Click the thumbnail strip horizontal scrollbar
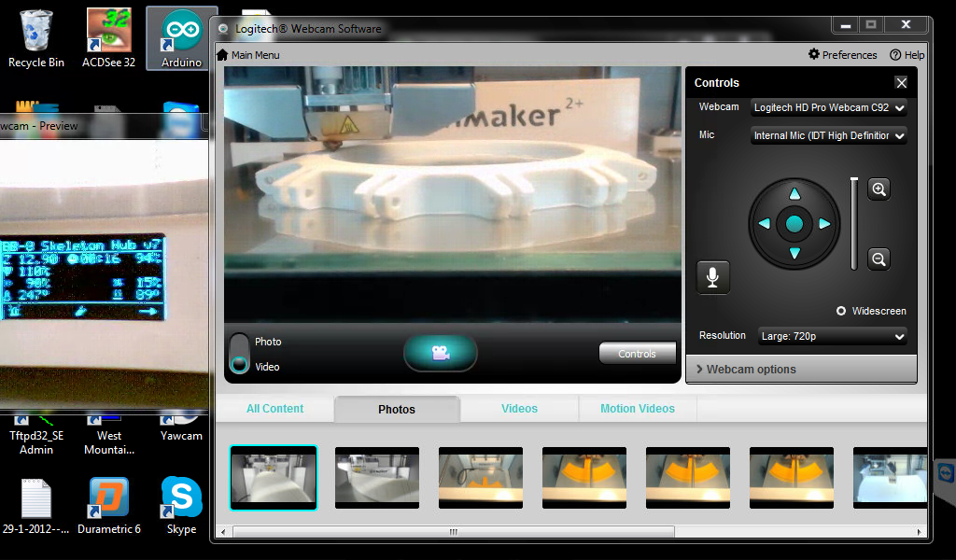This screenshot has width=956, height=560. point(453,532)
